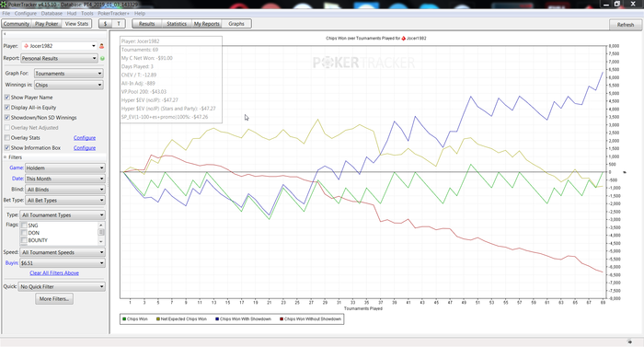Click the player icon next to Jocer1982 field
The height and width of the screenshot is (347, 644).
(102, 46)
